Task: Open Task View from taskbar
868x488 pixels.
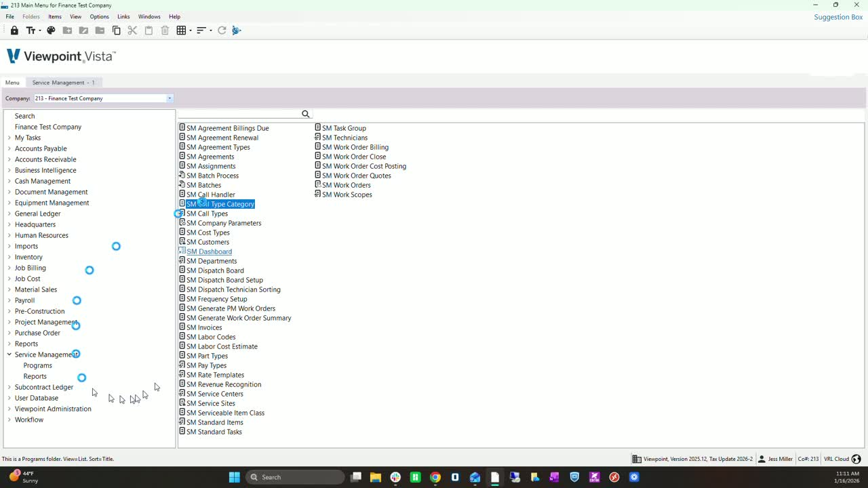Action: pyautogui.click(x=356, y=477)
